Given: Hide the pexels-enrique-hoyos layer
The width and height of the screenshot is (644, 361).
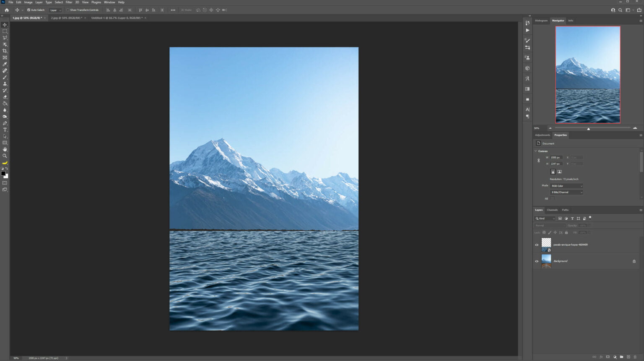Looking at the screenshot, I should click(537, 245).
